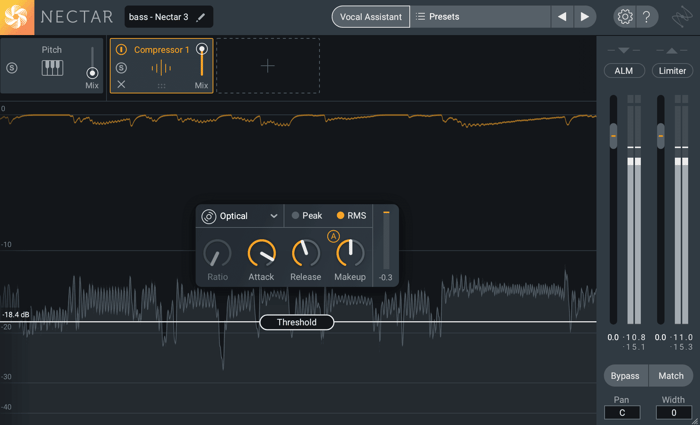Open the Optical compressor mode dropdown

pos(240,216)
